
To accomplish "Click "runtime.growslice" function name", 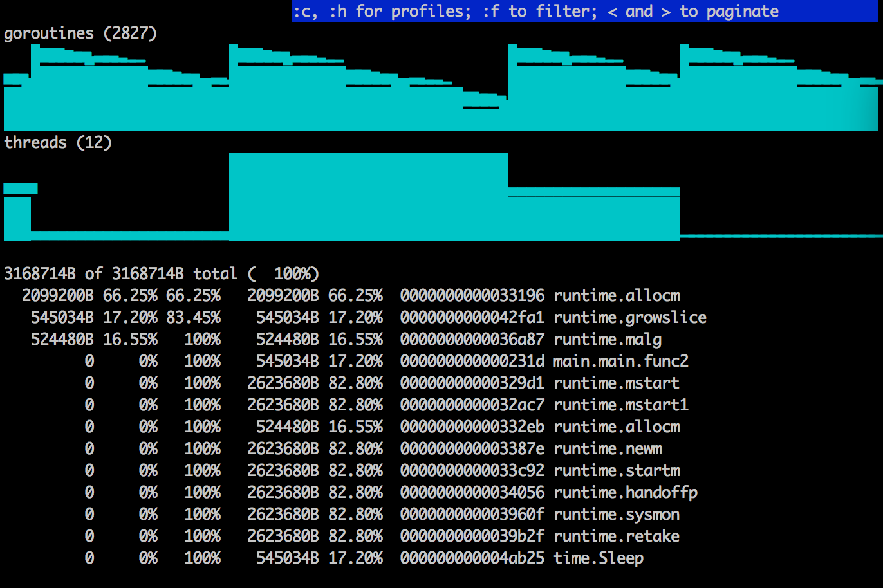I will (x=630, y=317).
